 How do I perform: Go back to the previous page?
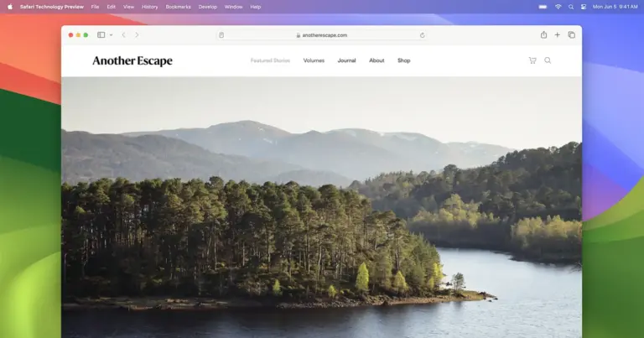tap(123, 35)
